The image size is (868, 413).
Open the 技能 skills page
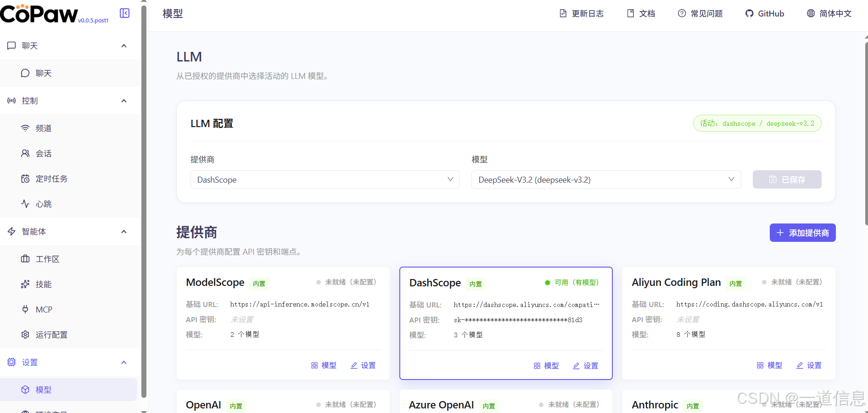click(x=69, y=284)
